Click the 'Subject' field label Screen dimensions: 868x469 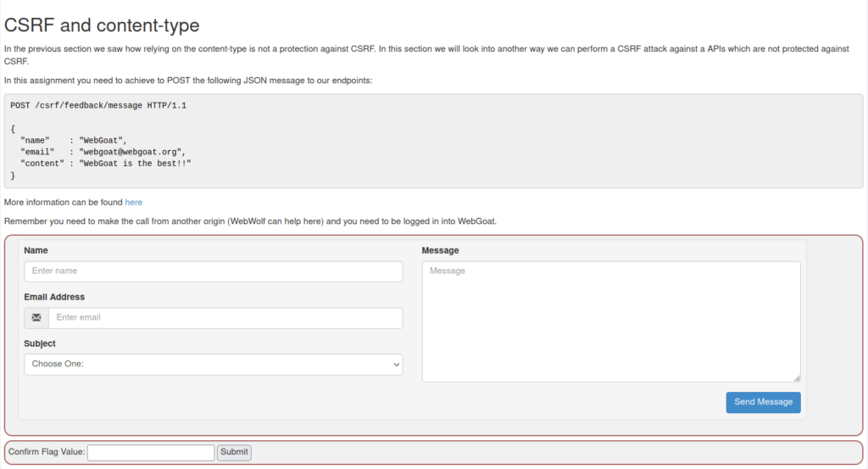click(x=40, y=343)
